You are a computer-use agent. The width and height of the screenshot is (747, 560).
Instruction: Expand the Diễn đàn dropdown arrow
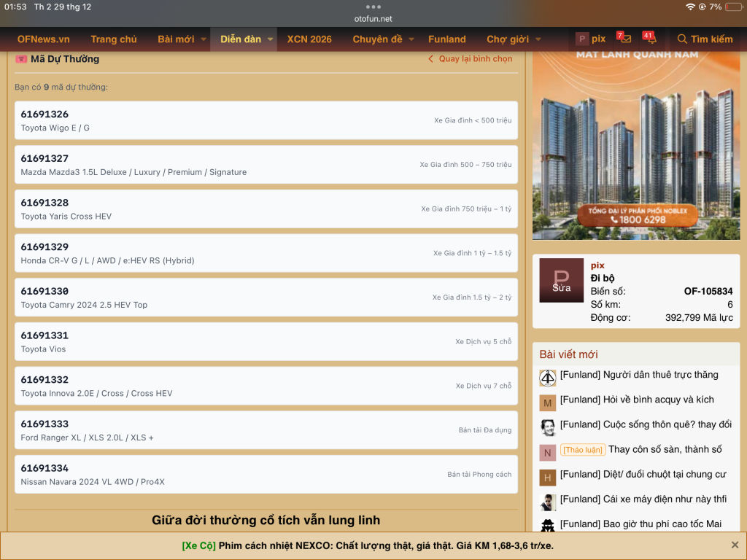coord(271,39)
